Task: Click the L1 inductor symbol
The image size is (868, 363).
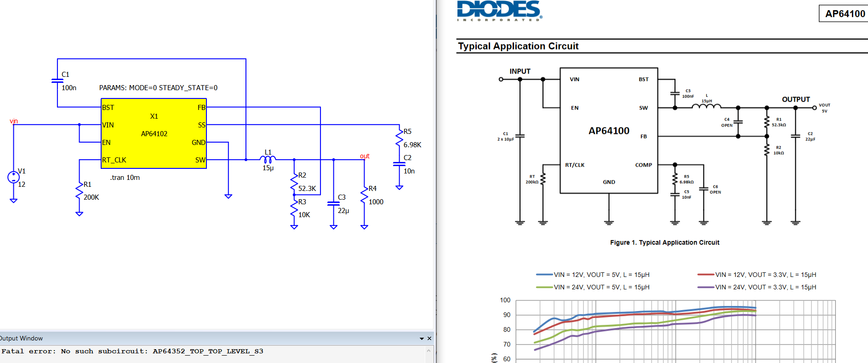Action: tap(268, 160)
